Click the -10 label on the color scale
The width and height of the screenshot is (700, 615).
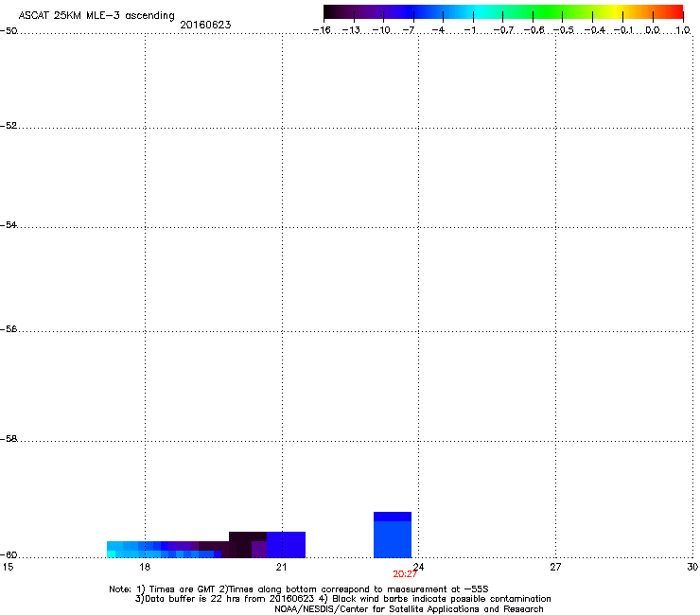click(x=381, y=30)
